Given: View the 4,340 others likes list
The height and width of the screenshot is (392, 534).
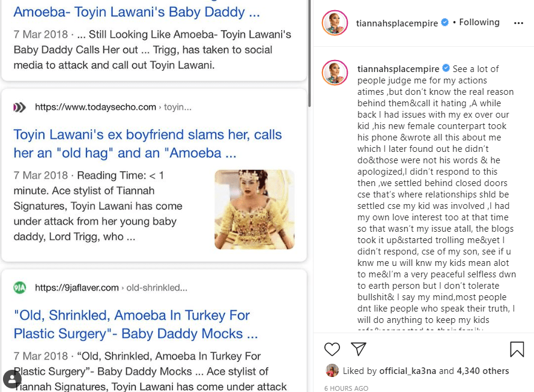Looking at the screenshot, I should (x=482, y=371).
